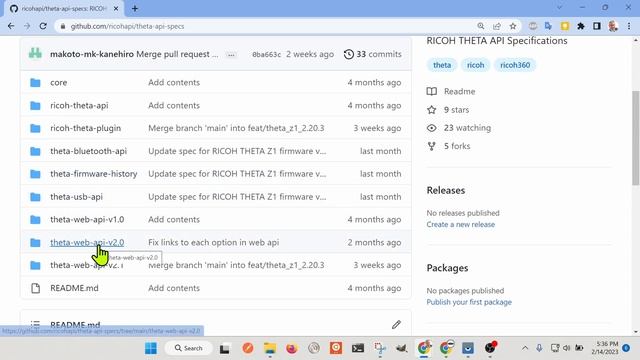640x360 pixels.
Task: Open the browser zoom magnifier icon
Action: [481, 26]
